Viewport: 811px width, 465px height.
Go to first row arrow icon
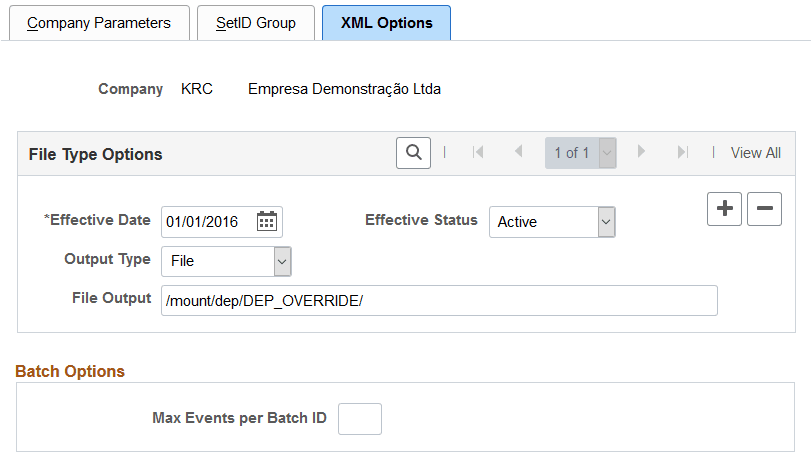478,153
